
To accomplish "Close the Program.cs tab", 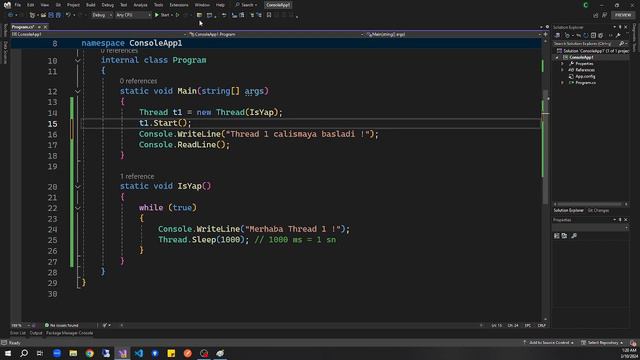I will tap(45, 27).
